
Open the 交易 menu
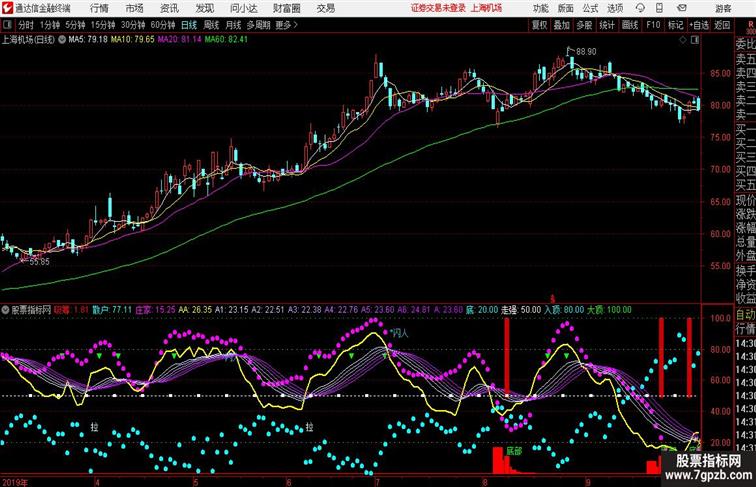click(x=325, y=8)
